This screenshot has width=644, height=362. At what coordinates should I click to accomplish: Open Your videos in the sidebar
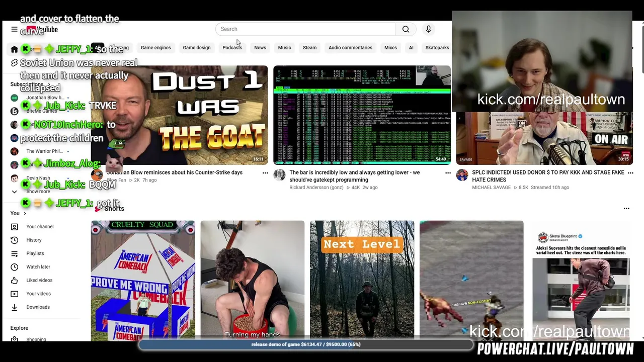[x=39, y=294]
